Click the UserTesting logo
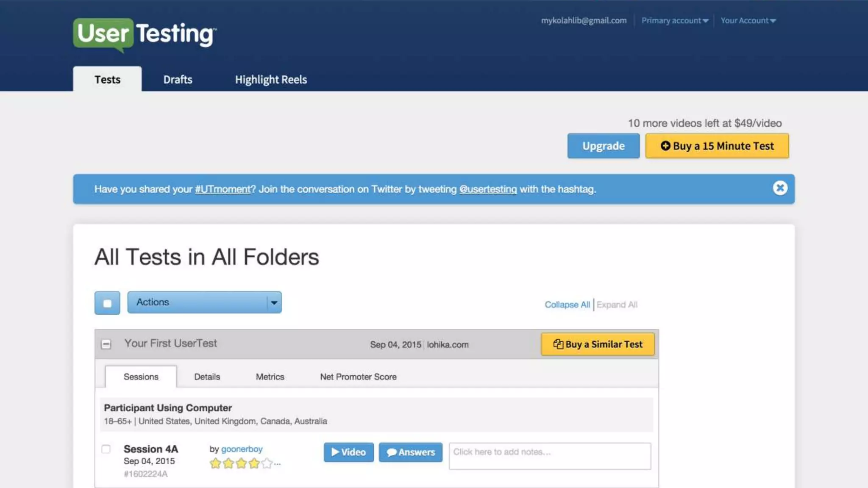 coord(144,34)
